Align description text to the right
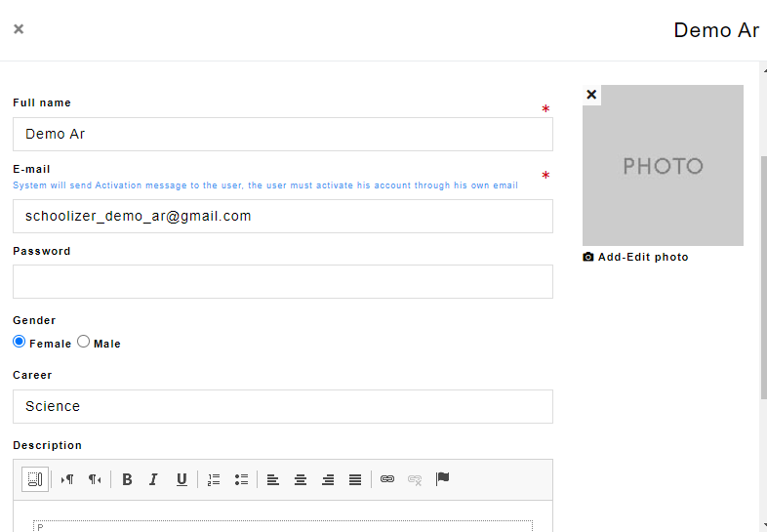The width and height of the screenshot is (767, 532). tap(328, 479)
